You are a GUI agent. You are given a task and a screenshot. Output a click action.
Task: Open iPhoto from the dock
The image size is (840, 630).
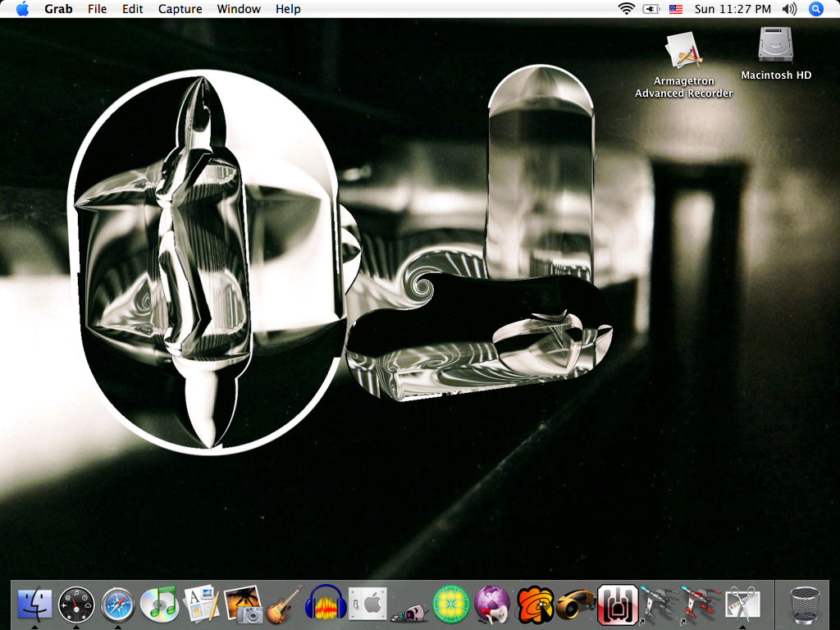pyautogui.click(x=243, y=605)
